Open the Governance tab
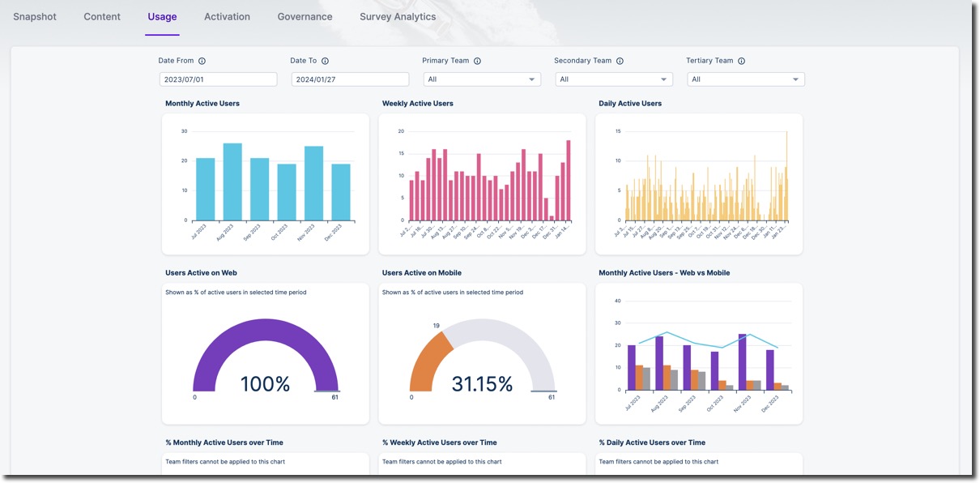980x483 pixels. 305,16
